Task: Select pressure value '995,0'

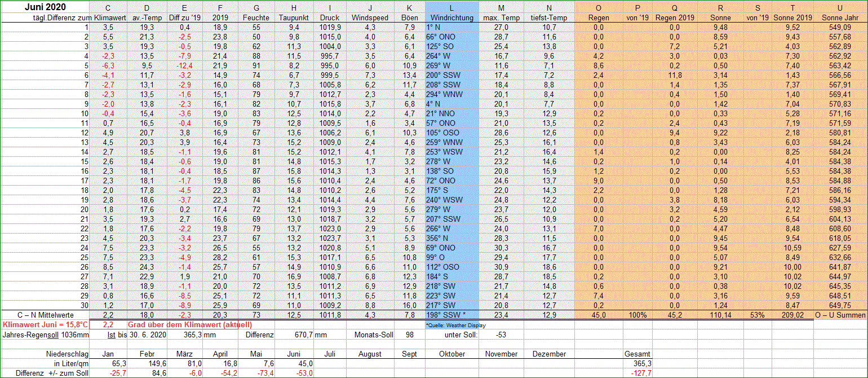Action: pos(330,65)
